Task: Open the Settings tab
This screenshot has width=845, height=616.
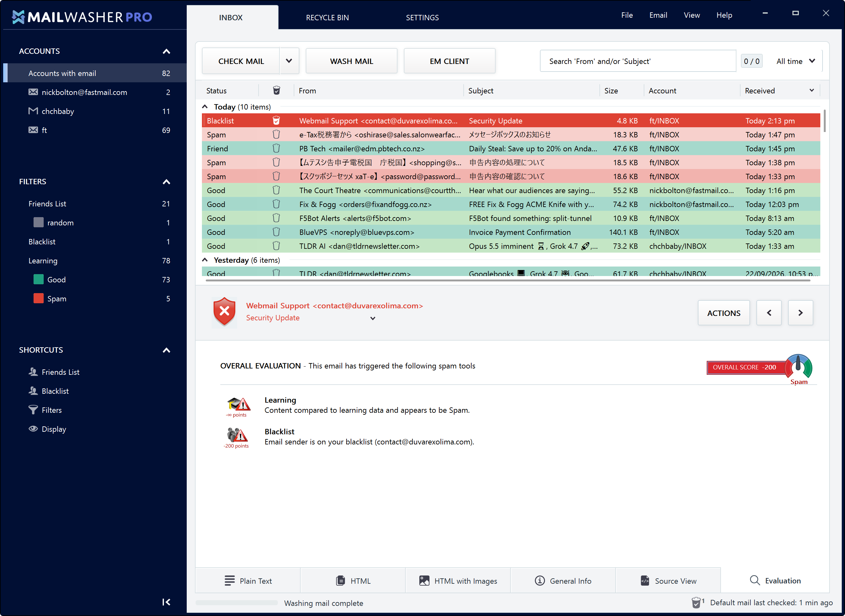Action: [x=422, y=17]
